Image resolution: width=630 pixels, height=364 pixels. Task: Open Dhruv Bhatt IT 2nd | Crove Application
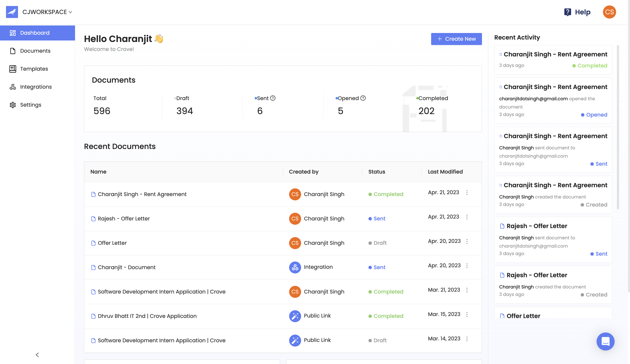[283, 316]
